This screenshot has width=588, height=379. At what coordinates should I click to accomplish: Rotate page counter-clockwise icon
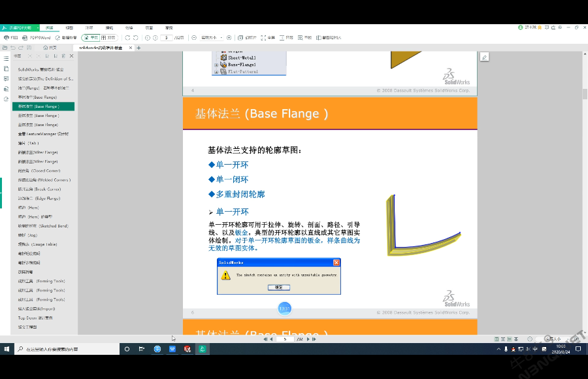[136, 37]
